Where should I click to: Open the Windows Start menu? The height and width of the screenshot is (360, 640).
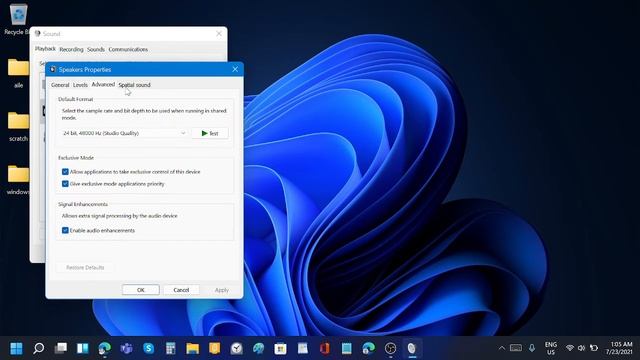pyautogui.click(x=16, y=348)
